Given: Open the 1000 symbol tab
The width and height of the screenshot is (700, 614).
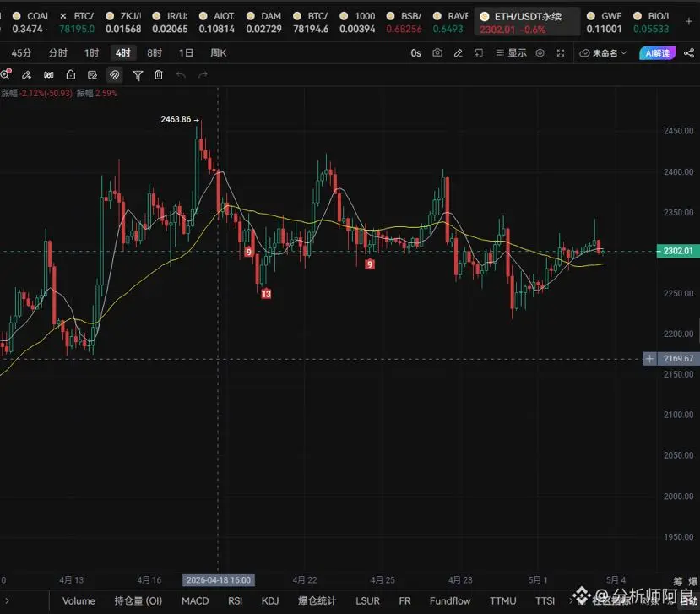Looking at the screenshot, I should (357, 22).
